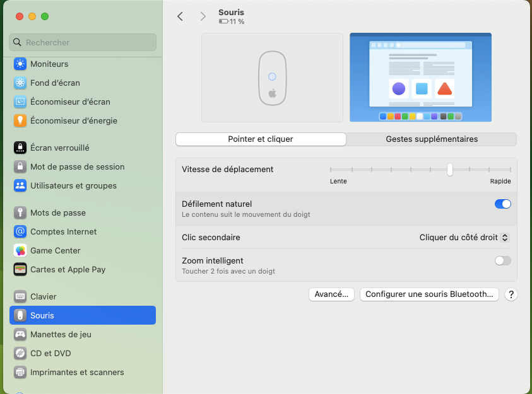The width and height of the screenshot is (532, 394).
Task: Click the Avancé… button
Action: [x=331, y=294]
